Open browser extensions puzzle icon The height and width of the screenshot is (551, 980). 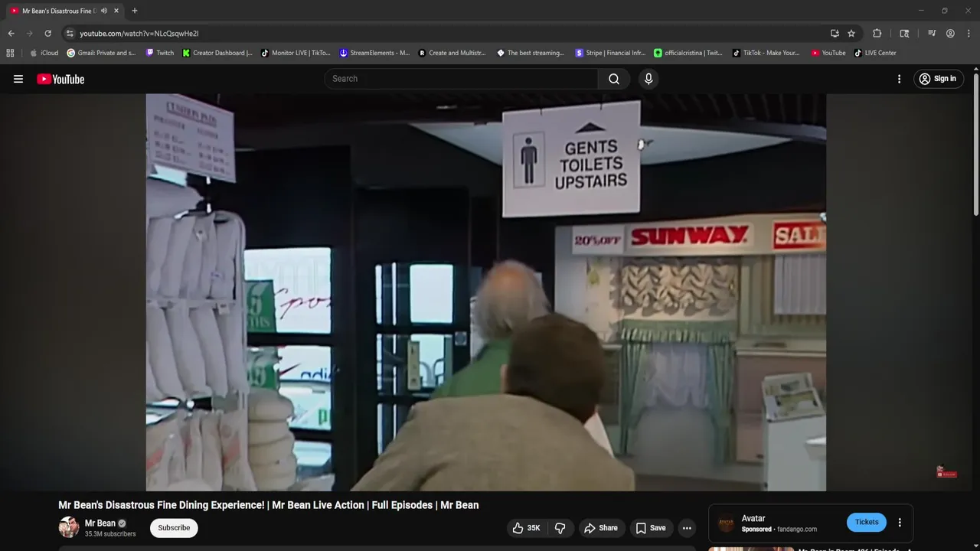point(877,34)
